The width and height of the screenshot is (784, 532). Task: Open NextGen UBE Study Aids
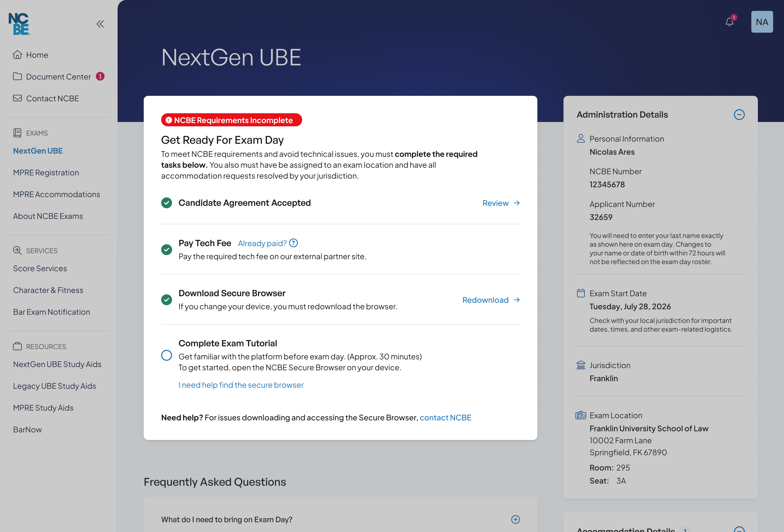click(x=57, y=364)
